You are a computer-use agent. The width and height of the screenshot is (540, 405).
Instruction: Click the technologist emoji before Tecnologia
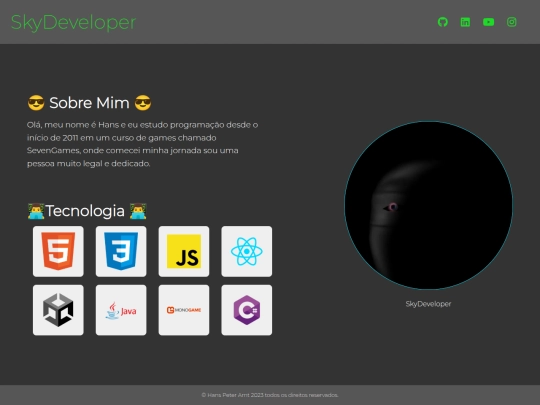tap(36, 211)
